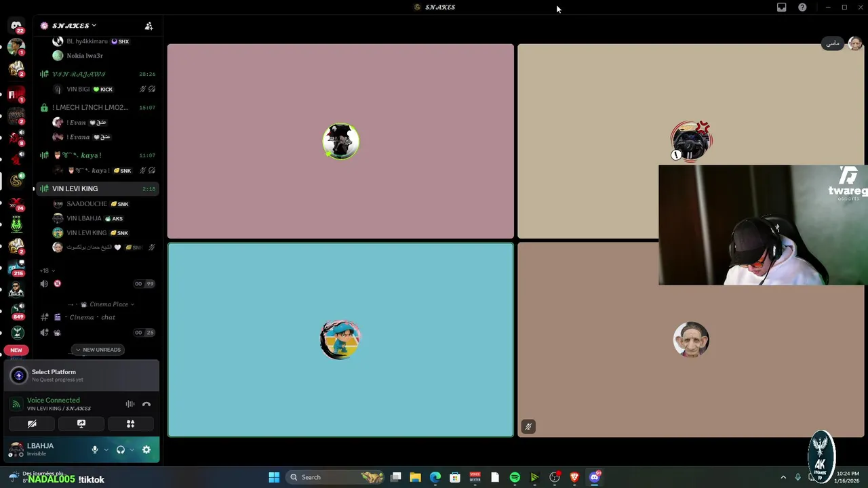Screen dimensions: 868x488
Task: Open the Discord help question mark icon
Action: [x=802, y=7]
